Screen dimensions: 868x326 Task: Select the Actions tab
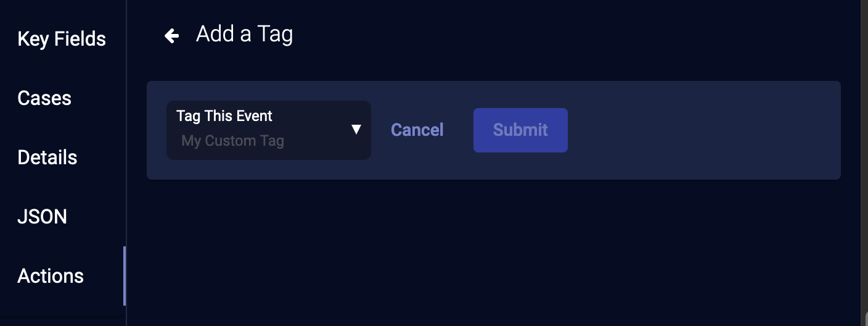click(x=51, y=276)
